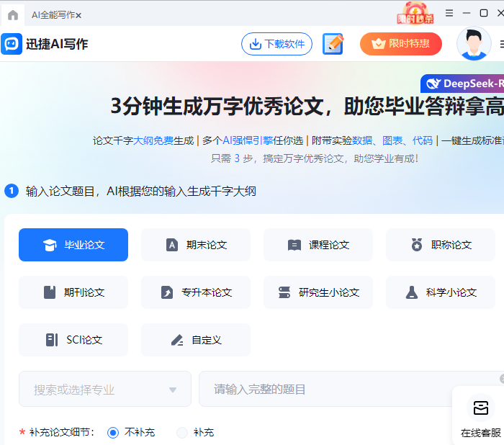Image resolution: width=504 pixels, height=445 pixels.
Task: Click the side menu icon beside the avatar
Action: click(x=502, y=44)
